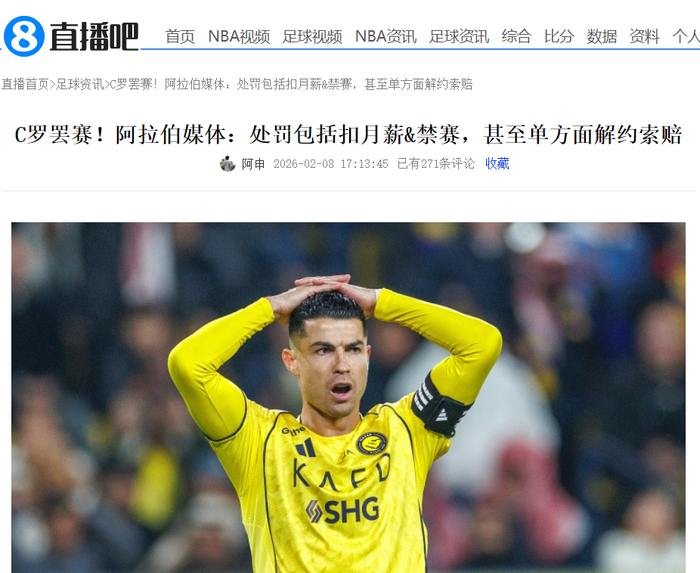Click the article title breadcrumb text

point(291,84)
